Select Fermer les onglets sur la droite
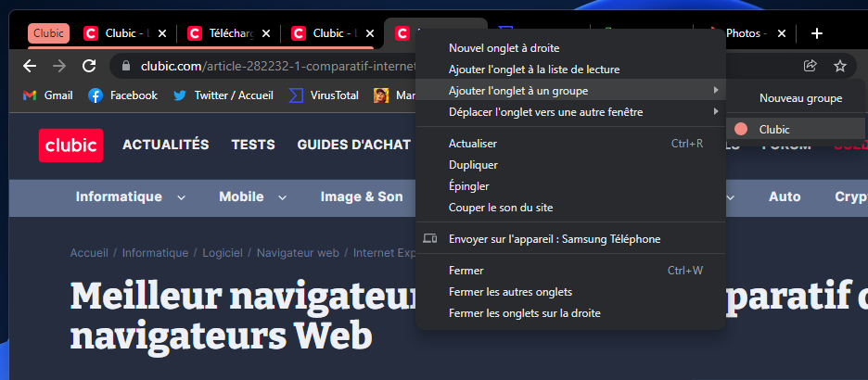This screenshot has height=380, width=868. tap(570, 313)
